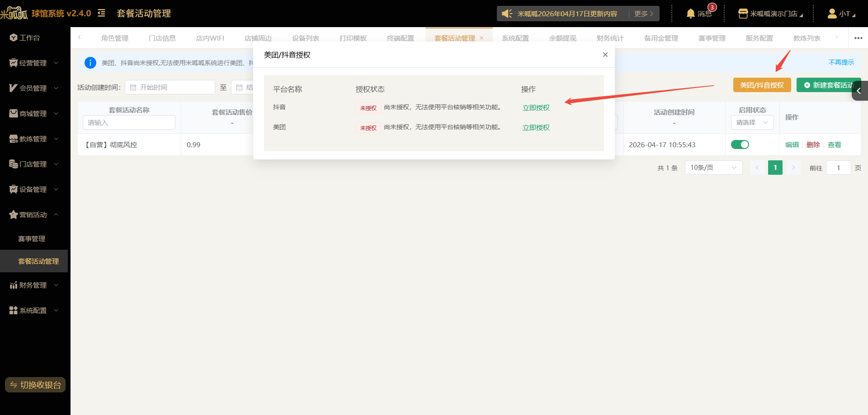Click the 教练管理 sidebar icon
Viewport: 868px width, 415px height.
click(14, 139)
